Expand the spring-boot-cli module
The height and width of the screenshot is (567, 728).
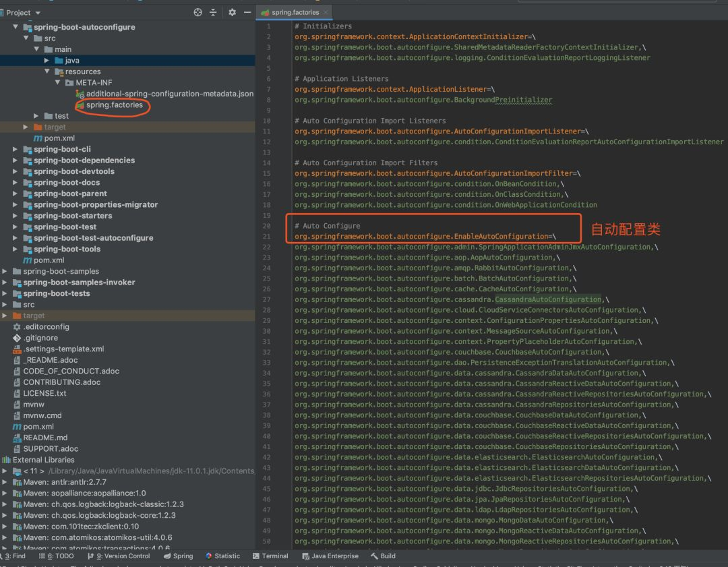coord(16,149)
